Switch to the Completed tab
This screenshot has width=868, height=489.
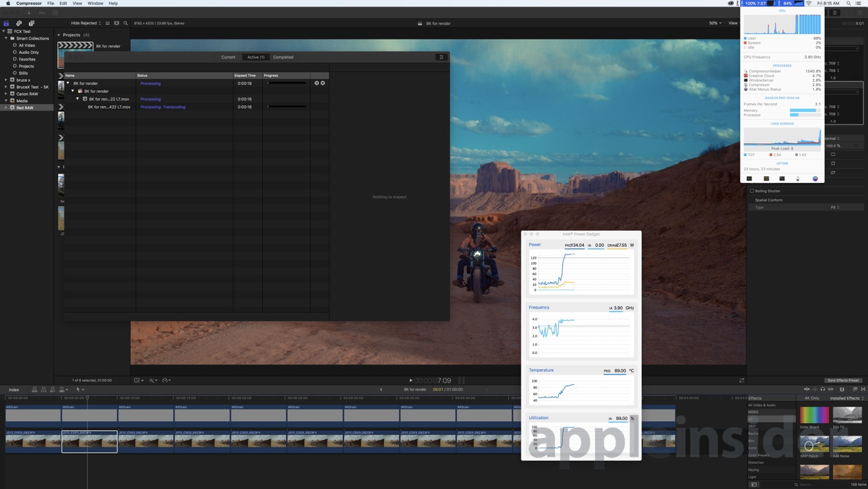(x=283, y=57)
